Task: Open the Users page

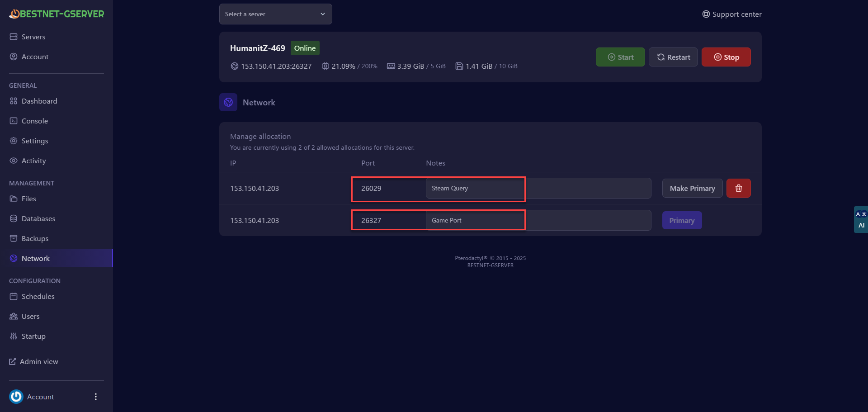Action: click(x=31, y=316)
